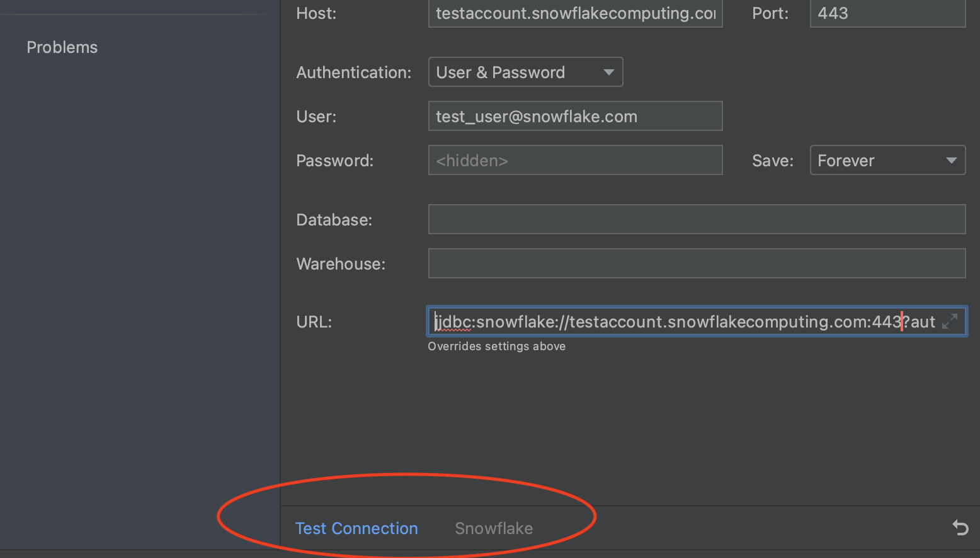Click the 'Overrides settings above' hint text
The image size is (980, 558).
pyautogui.click(x=496, y=346)
